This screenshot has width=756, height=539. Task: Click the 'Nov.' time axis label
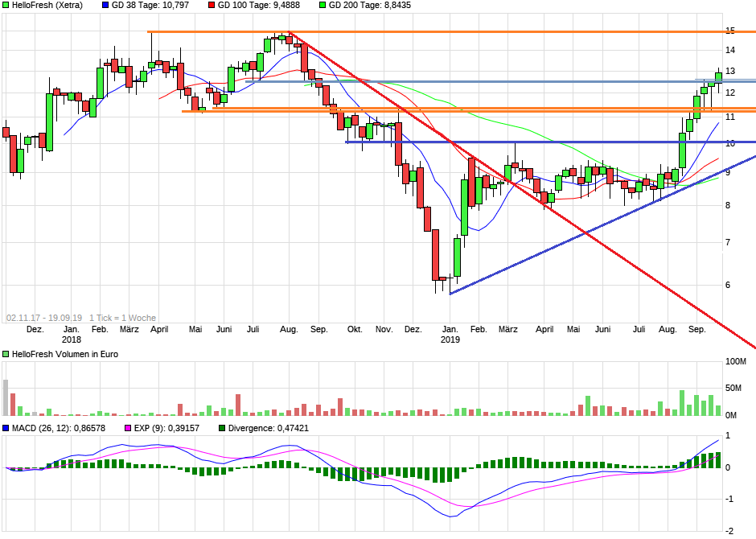(x=384, y=330)
